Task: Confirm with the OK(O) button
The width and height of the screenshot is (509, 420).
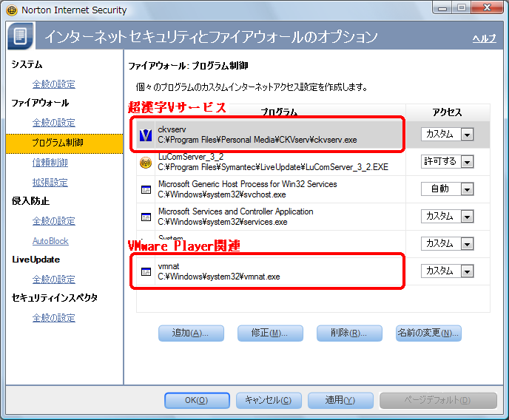Action: click(197, 400)
